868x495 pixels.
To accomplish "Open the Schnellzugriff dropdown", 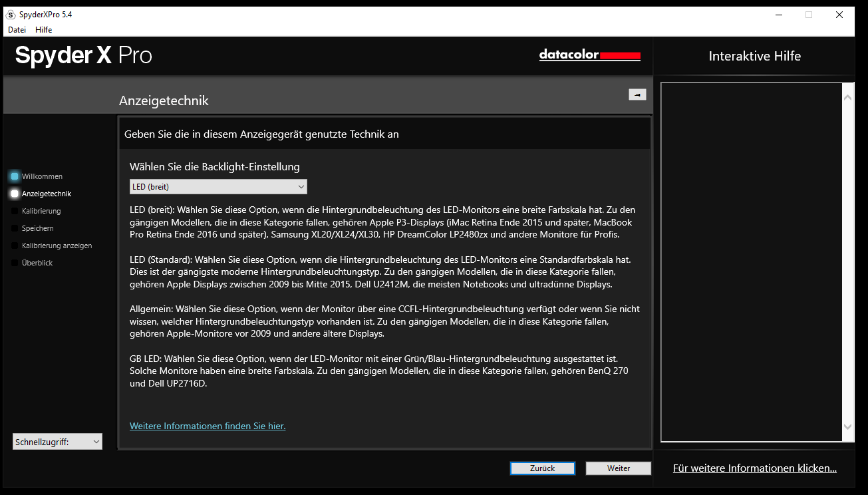I will tap(57, 441).
